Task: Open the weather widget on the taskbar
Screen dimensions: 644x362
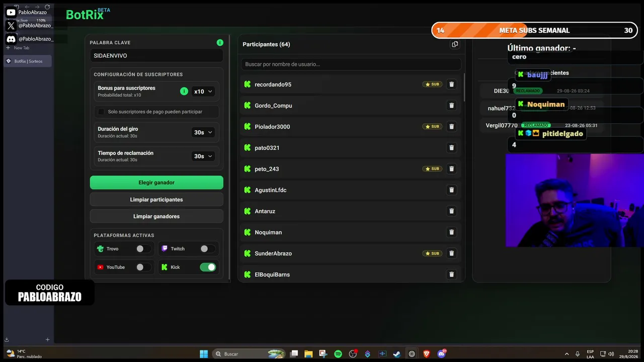Action: [x=24, y=354]
